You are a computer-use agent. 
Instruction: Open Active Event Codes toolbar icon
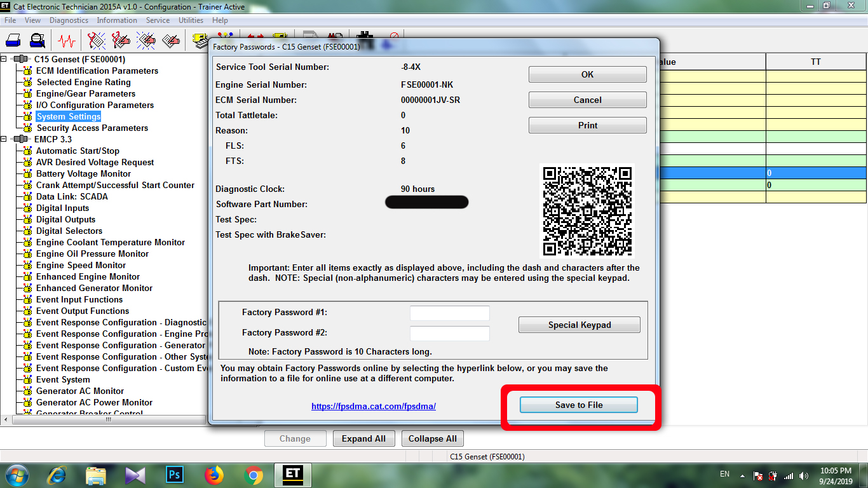pyautogui.click(x=146, y=41)
